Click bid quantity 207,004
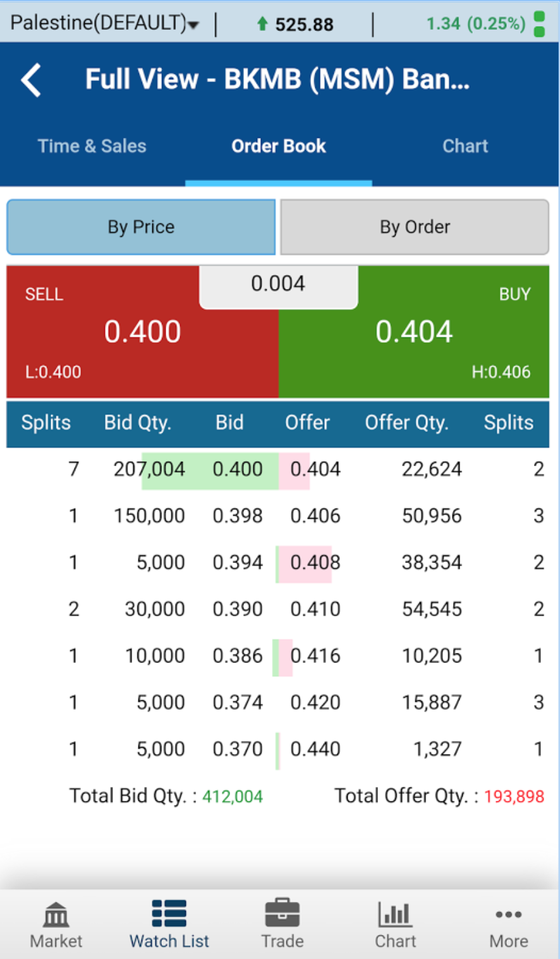This screenshot has height=959, width=560. point(149,469)
